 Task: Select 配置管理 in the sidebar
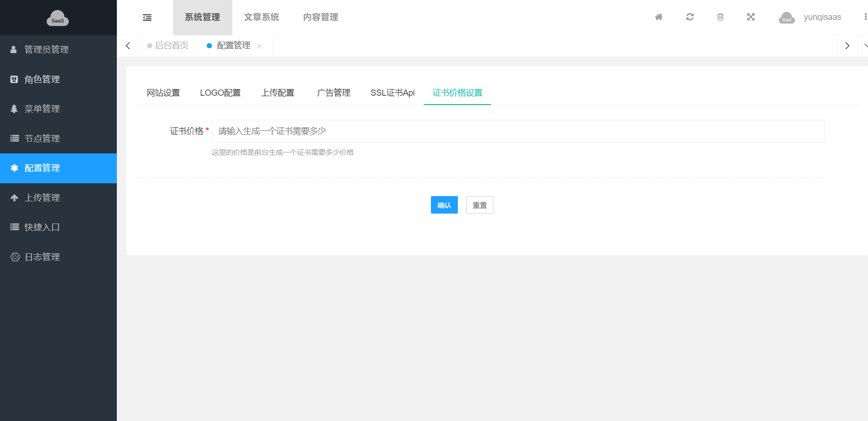point(58,168)
